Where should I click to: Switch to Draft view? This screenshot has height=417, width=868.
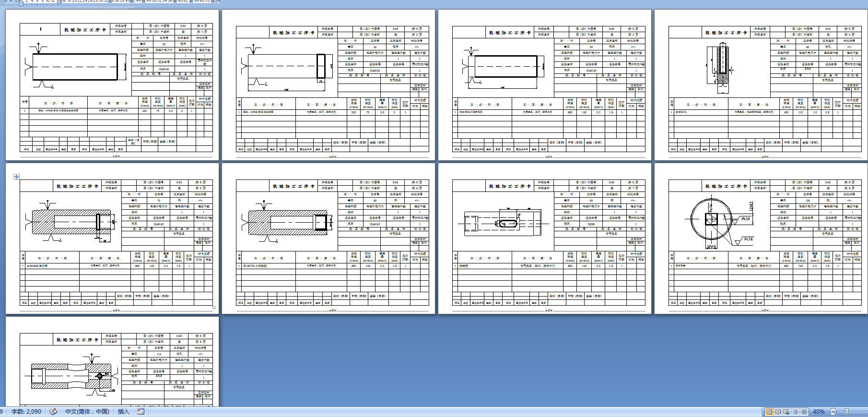click(x=804, y=412)
